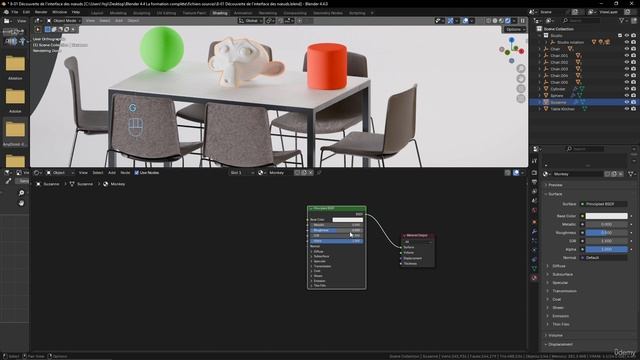Open the Render menu
Image resolution: width=640 pixels, height=360 pixels.
41,12
